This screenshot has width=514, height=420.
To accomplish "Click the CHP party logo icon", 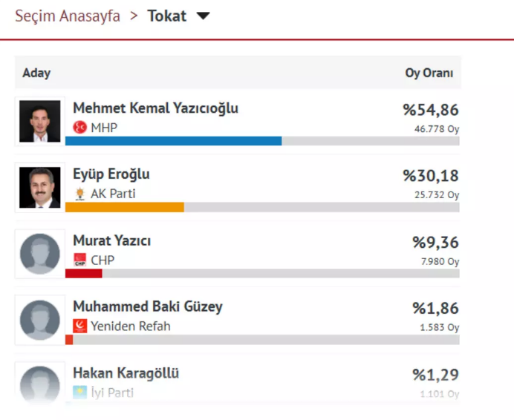I will tap(80, 260).
